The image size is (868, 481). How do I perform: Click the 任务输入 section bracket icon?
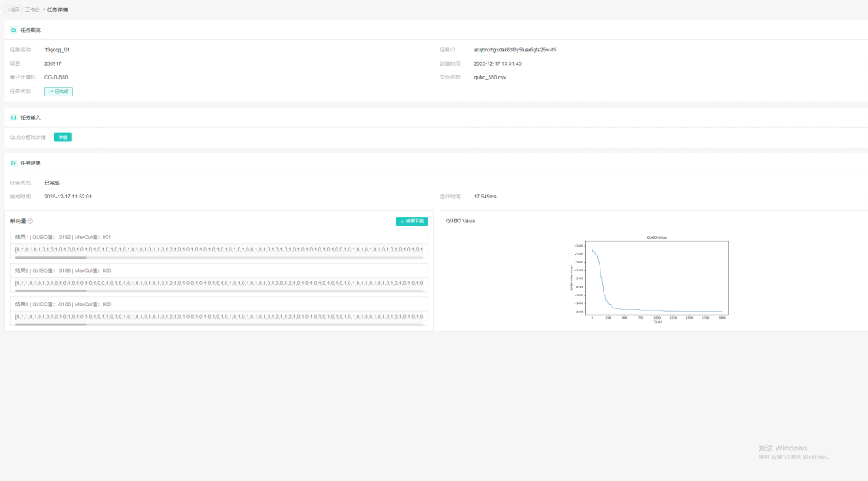[x=13, y=117]
